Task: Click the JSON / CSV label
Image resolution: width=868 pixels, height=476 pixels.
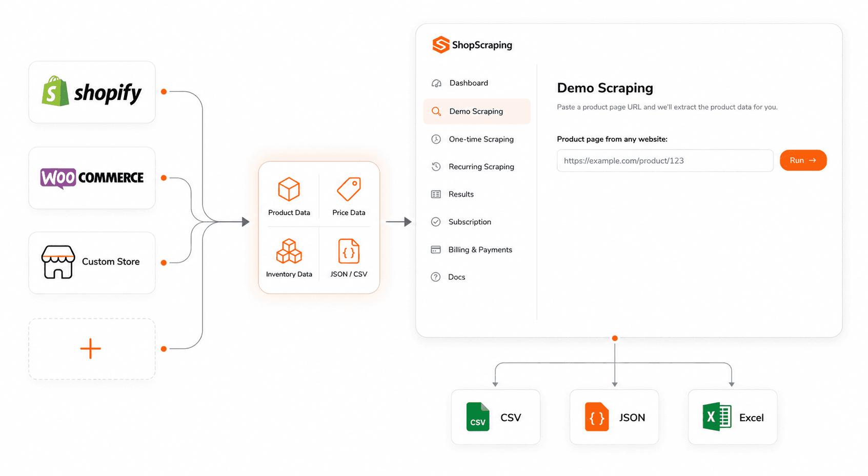Action: coord(349,274)
